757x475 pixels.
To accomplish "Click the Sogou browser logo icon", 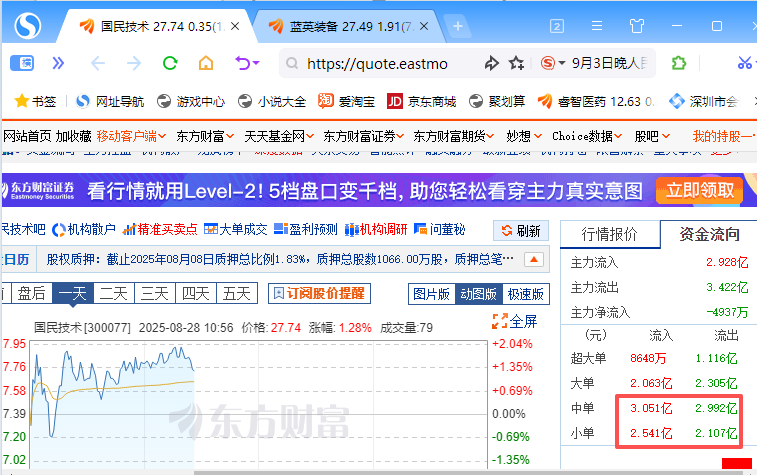I will click(28, 26).
